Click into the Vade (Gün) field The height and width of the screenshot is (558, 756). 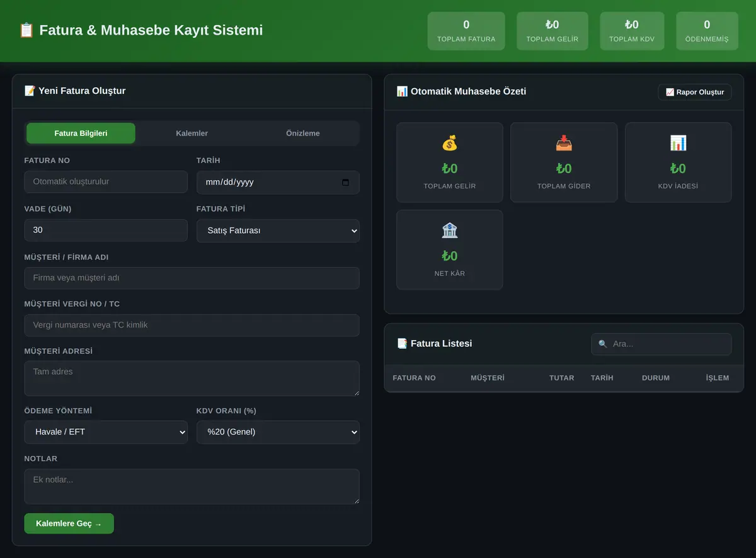point(106,231)
